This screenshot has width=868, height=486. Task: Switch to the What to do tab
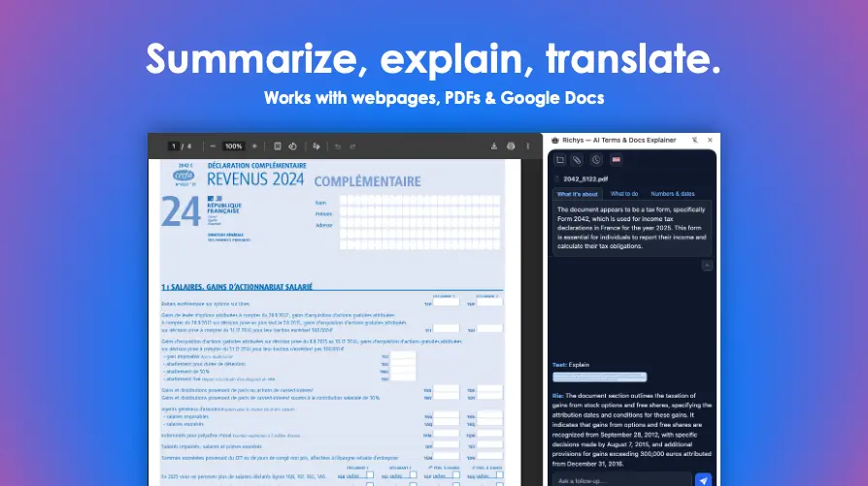point(624,194)
